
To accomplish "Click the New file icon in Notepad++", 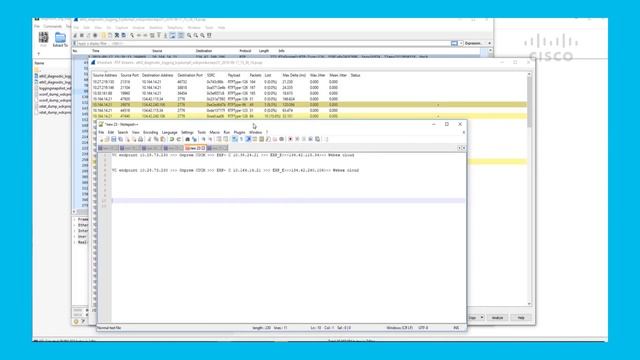I will [101, 139].
